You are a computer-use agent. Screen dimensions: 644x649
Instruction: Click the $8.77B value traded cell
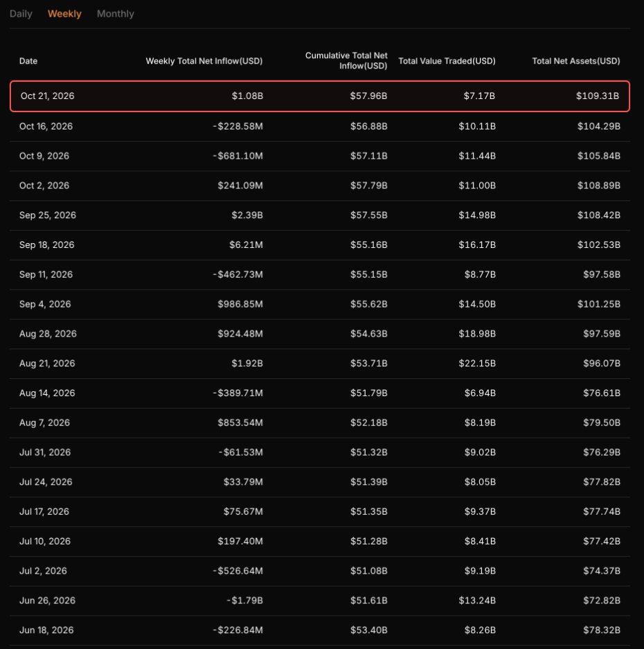(x=480, y=274)
